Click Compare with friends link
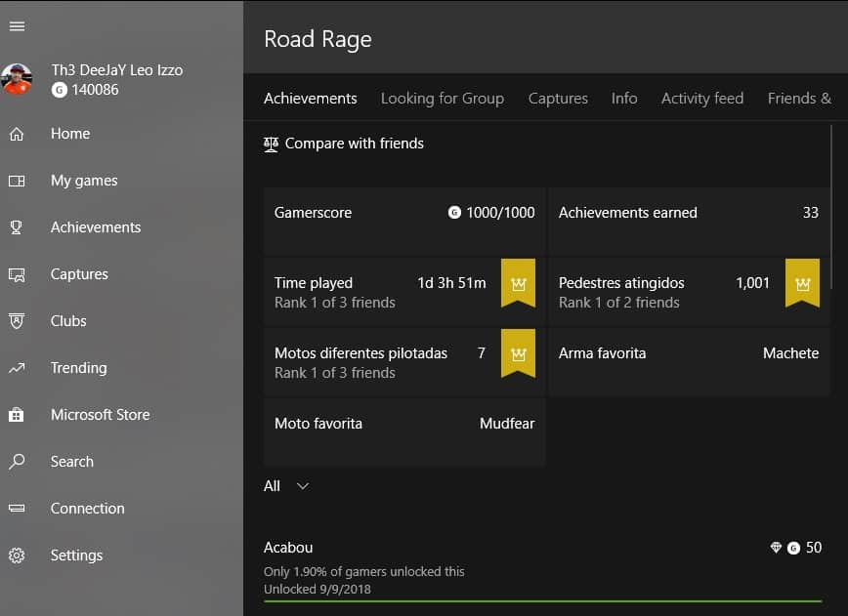Image resolution: width=848 pixels, height=616 pixels. click(x=355, y=144)
